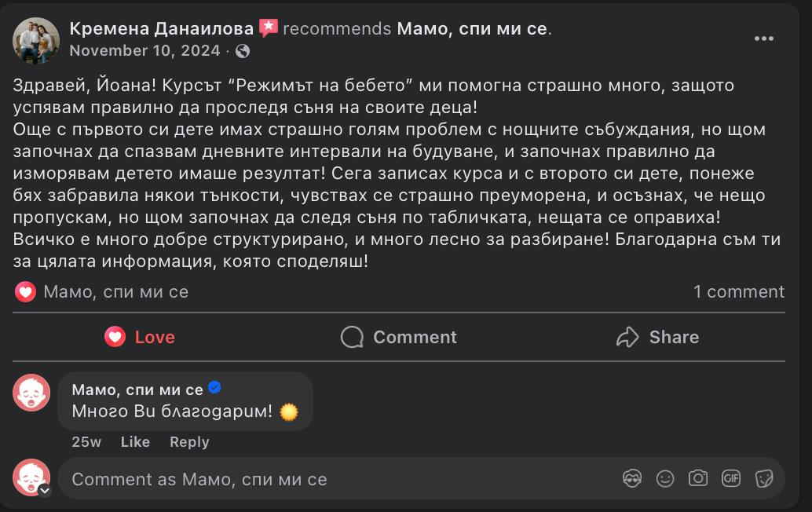Share this recommendation post
Viewport: 812px width, 512px height.
click(657, 337)
